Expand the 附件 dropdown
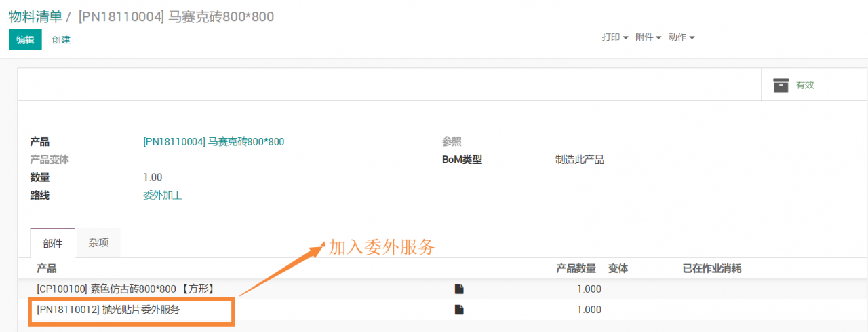 point(648,37)
